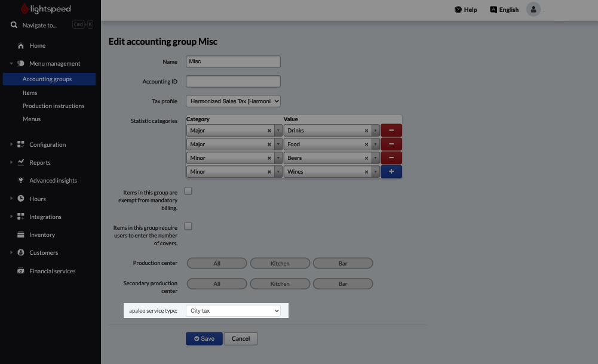Expand the Configuration section arrow
Image resolution: width=598 pixels, height=364 pixels.
pos(11,144)
